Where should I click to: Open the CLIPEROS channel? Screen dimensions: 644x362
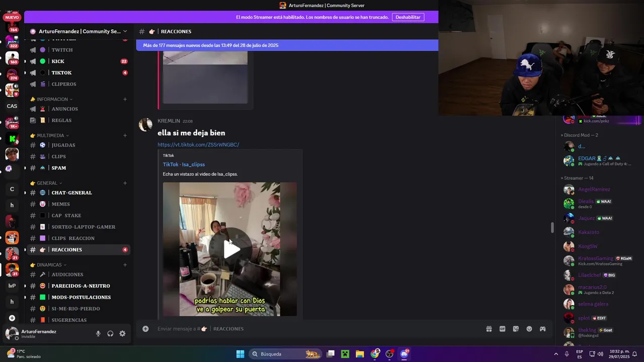pos(78,84)
